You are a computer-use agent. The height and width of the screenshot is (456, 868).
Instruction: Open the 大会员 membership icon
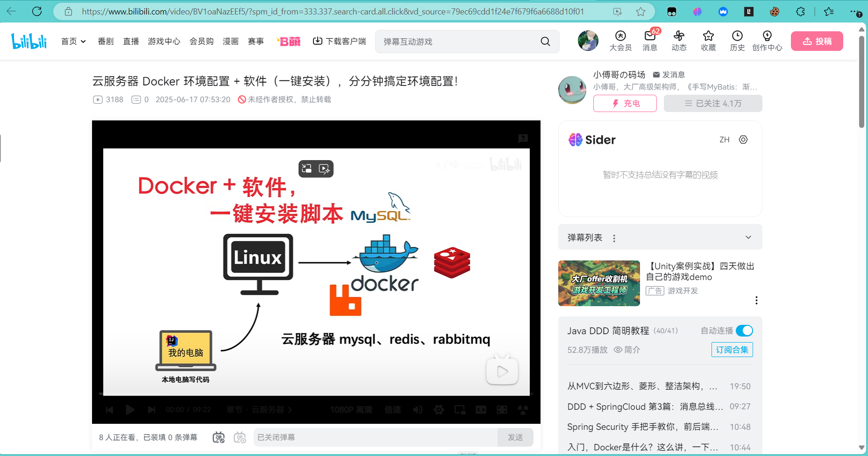click(x=620, y=41)
